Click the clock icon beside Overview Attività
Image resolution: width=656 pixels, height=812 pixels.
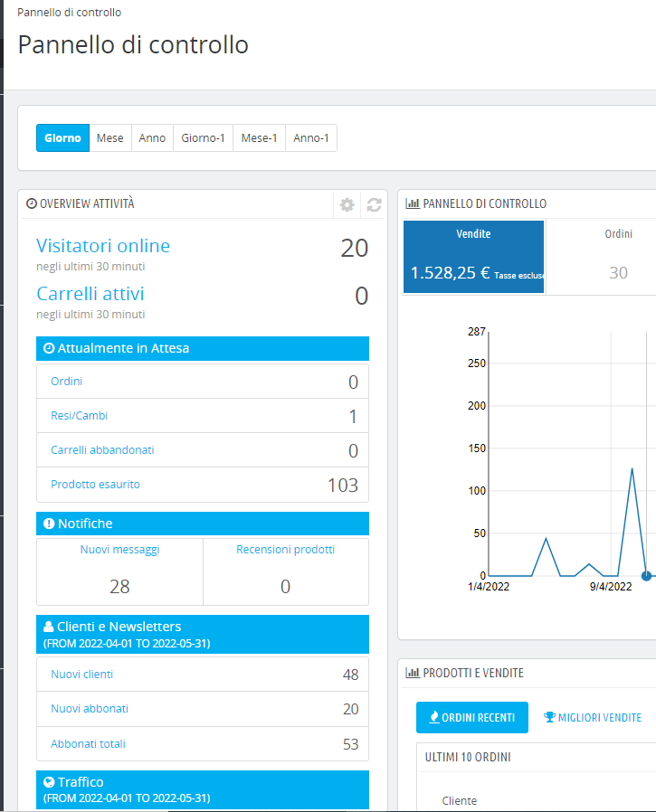[x=32, y=203]
